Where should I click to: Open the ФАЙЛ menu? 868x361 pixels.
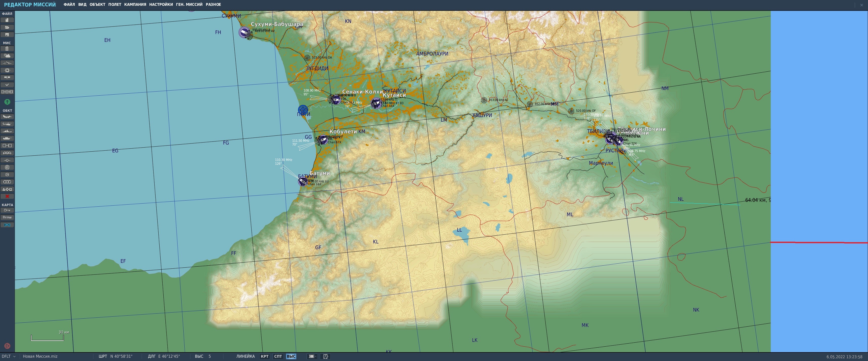point(69,4)
